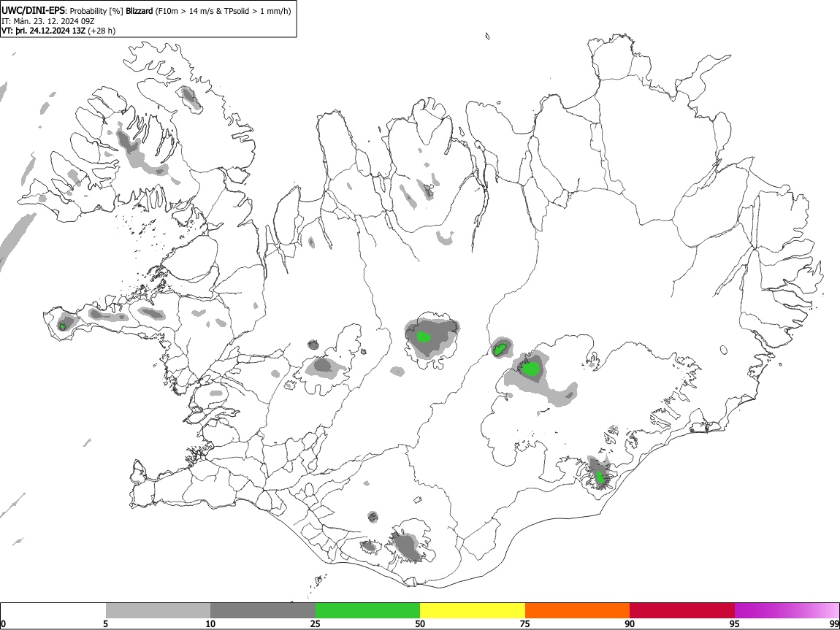Click the dark gray 10-25% legend swatch
Viewport: 840px width, 630px height.
[263, 611]
